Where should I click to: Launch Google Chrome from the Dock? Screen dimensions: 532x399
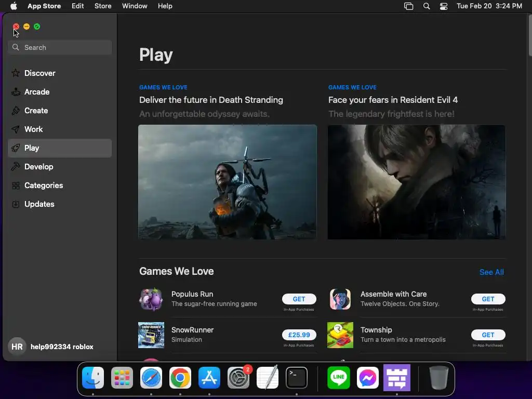tap(180, 378)
